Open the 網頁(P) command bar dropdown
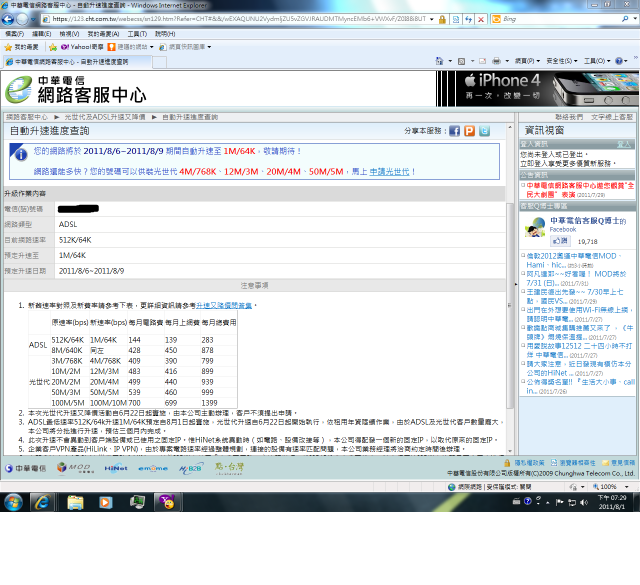This screenshot has width=640, height=585. [527, 61]
